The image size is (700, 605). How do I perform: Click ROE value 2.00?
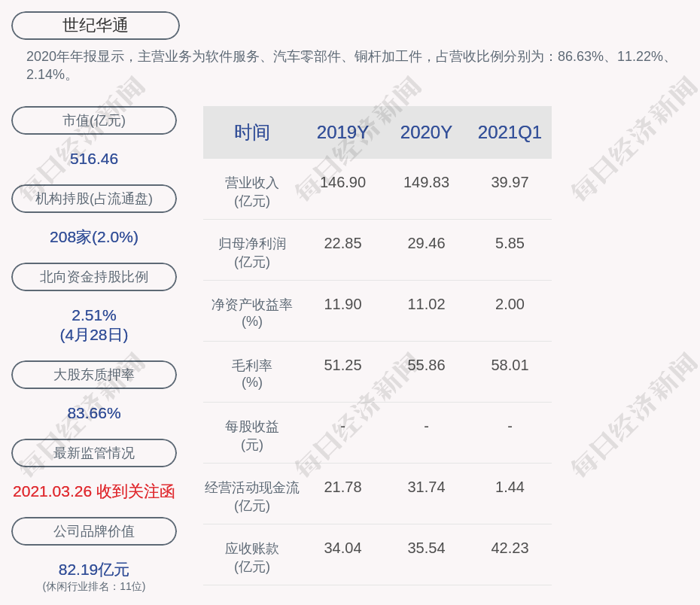510,304
